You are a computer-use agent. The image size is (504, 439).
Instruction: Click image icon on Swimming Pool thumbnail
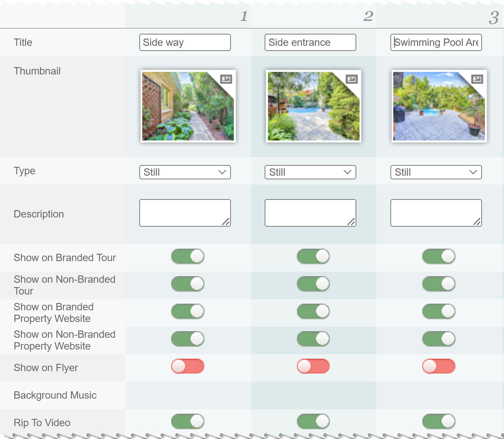(477, 79)
